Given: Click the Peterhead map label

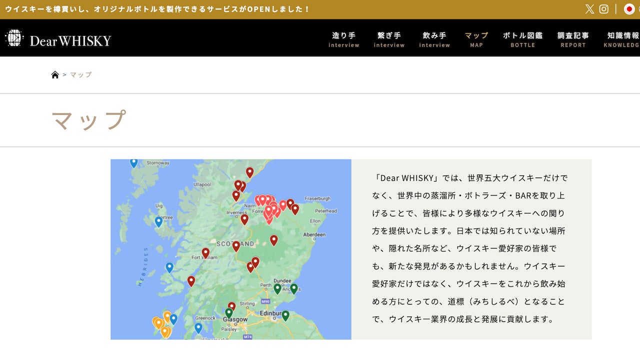Looking at the screenshot, I should tap(326, 211).
